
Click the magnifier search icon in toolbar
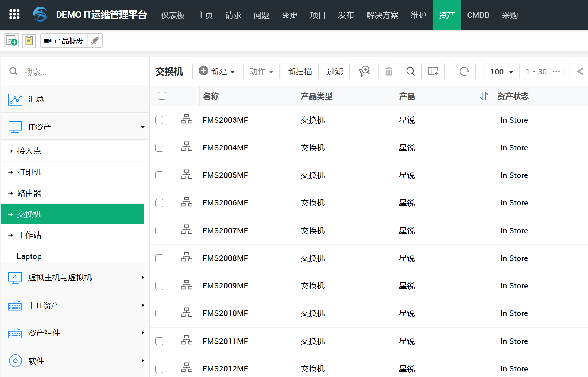coord(410,71)
